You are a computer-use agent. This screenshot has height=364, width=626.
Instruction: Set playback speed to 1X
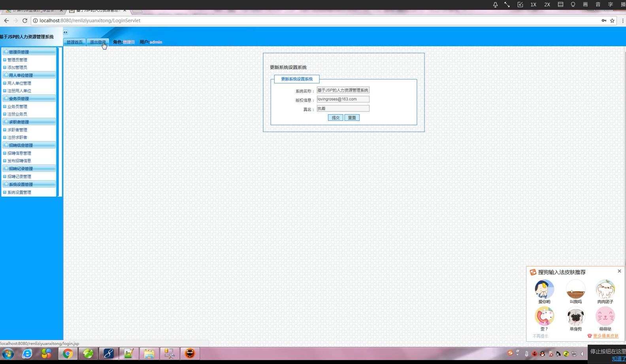(534, 5)
